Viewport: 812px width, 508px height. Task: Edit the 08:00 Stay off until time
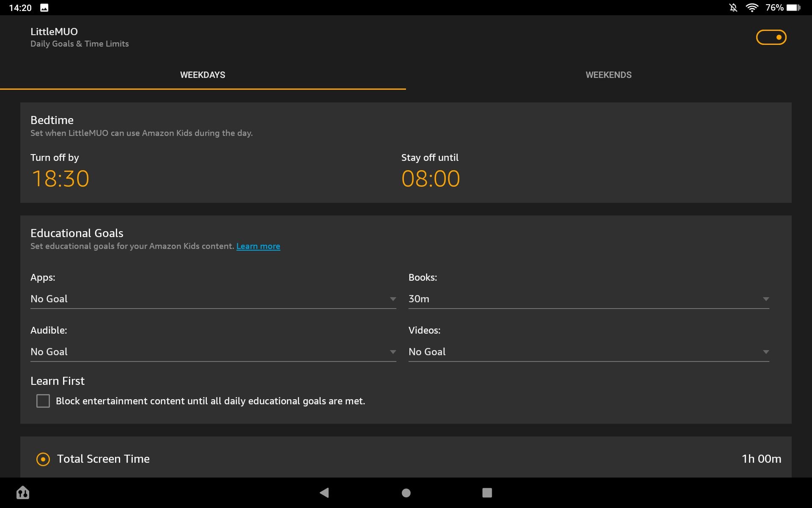pyautogui.click(x=431, y=179)
